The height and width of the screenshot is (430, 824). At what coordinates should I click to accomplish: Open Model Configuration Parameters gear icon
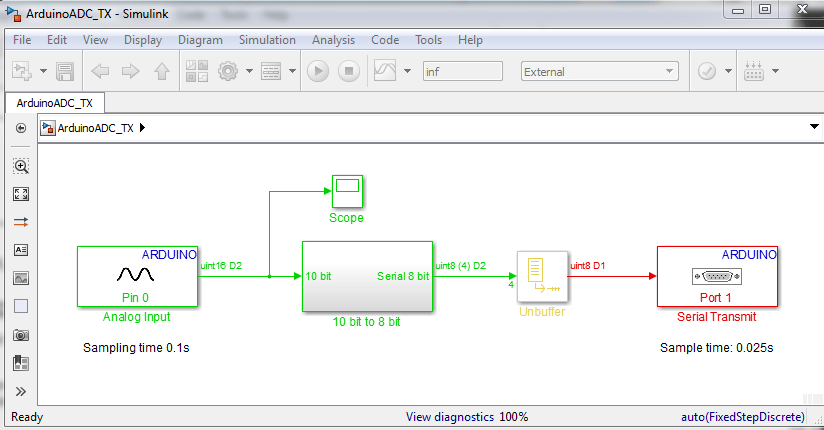228,71
